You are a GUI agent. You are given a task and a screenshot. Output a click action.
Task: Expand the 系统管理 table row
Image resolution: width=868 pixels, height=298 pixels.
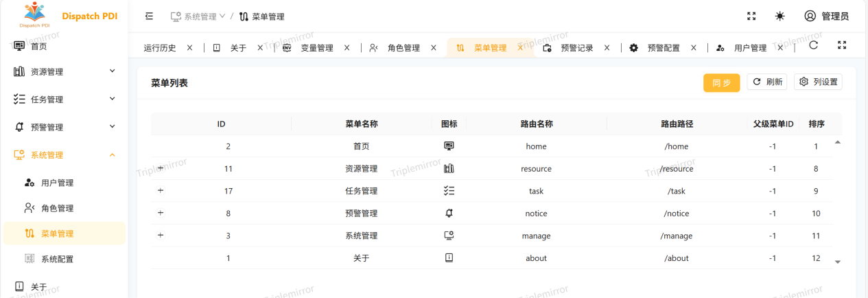[161, 235]
